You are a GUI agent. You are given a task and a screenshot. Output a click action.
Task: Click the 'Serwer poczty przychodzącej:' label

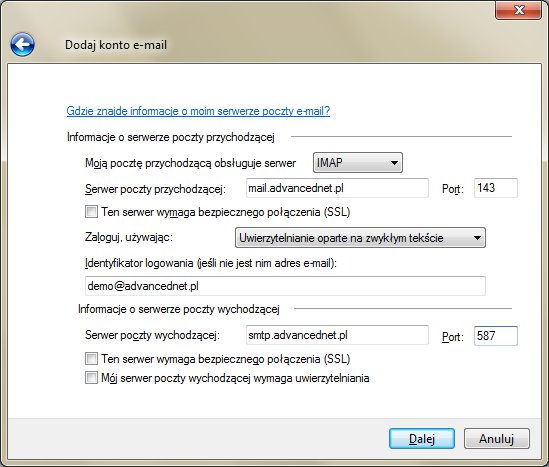click(x=155, y=189)
